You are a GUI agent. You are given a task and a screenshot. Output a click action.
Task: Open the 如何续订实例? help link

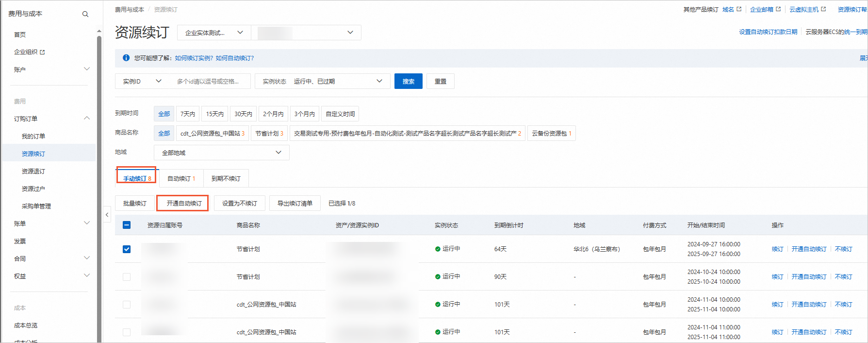pyautogui.click(x=194, y=58)
